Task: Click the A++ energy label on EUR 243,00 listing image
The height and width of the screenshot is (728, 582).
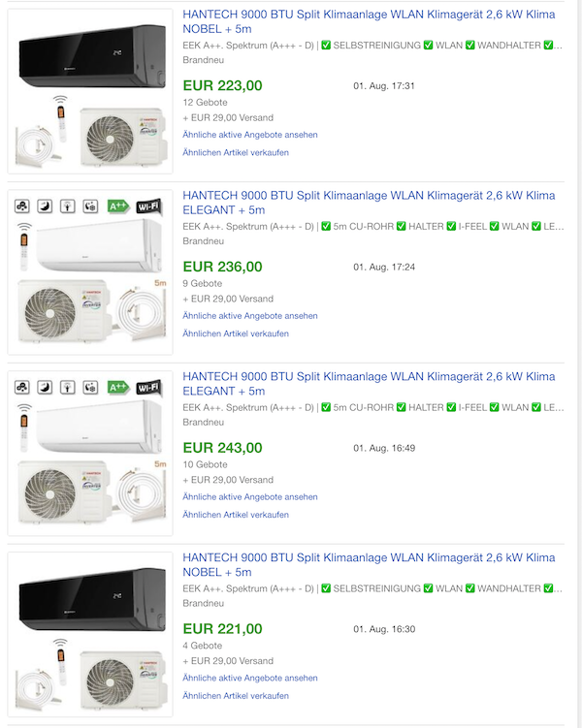Action: (x=118, y=387)
